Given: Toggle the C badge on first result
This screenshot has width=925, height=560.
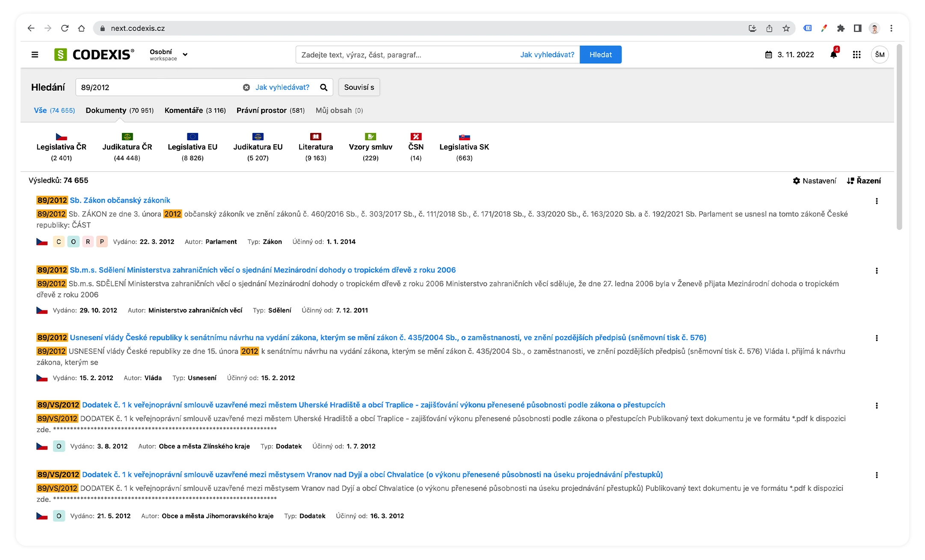Looking at the screenshot, I should pyautogui.click(x=59, y=242).
